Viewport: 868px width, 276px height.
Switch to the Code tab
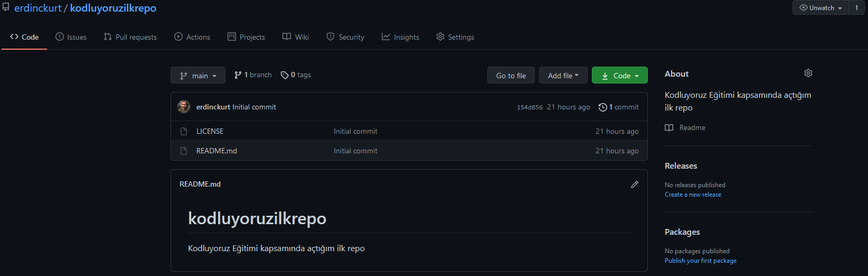24,37
